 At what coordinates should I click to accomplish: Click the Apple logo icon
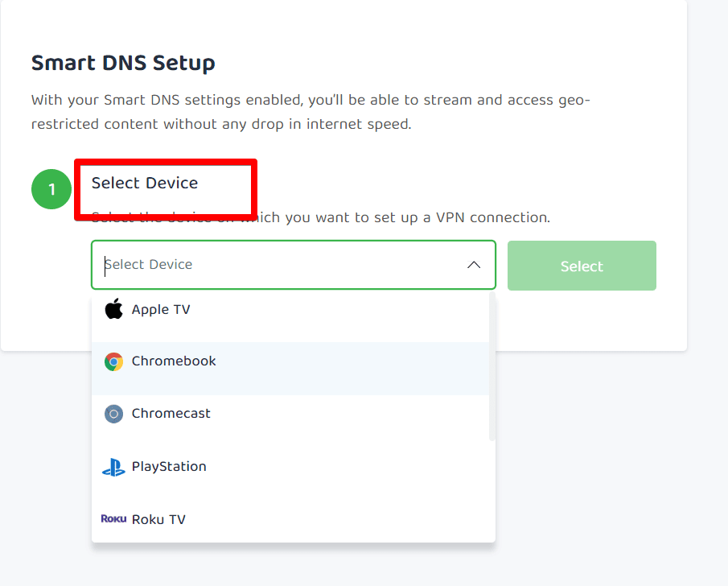pyautogui.click(x=113, y=309)
